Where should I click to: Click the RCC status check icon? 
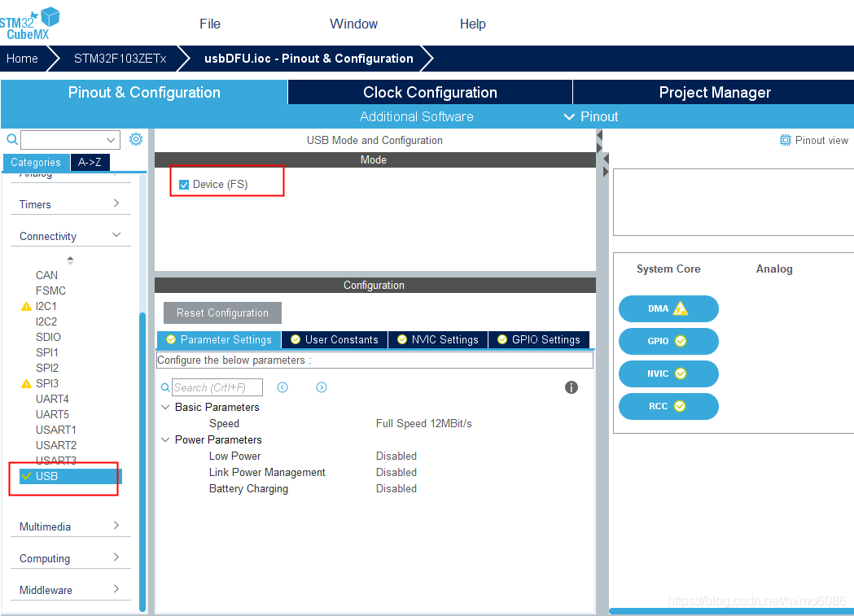[x=679, y=407]
